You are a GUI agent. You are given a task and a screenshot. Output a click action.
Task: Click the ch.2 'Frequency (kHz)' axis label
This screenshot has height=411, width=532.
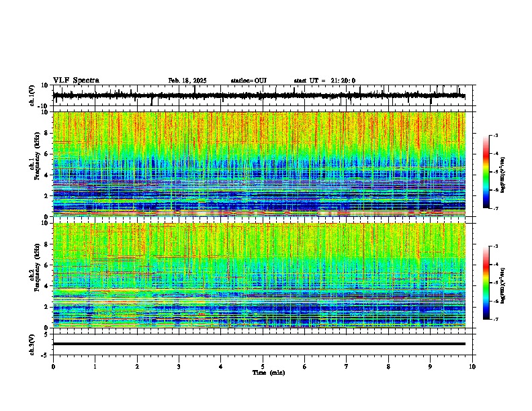(37, 267)
